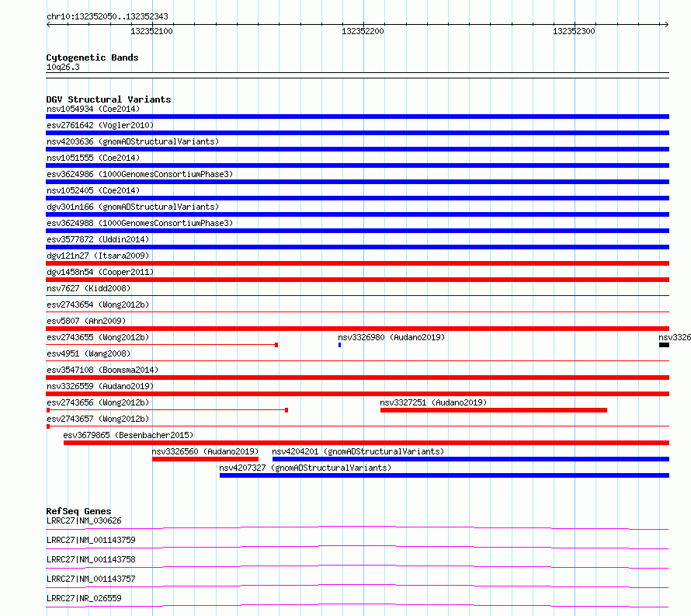Click the right end marker of esv2743656
This screenshot has width=691, height=616.
pyautogui.click(x=286, y=410)
